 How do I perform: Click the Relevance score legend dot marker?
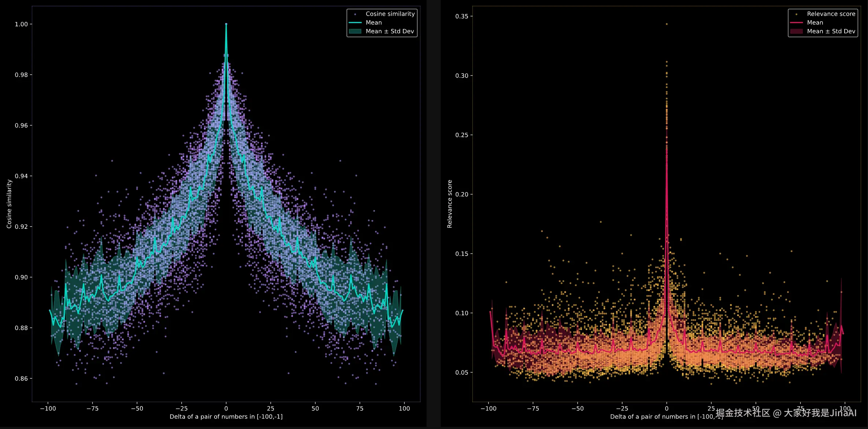click(796, 14)
